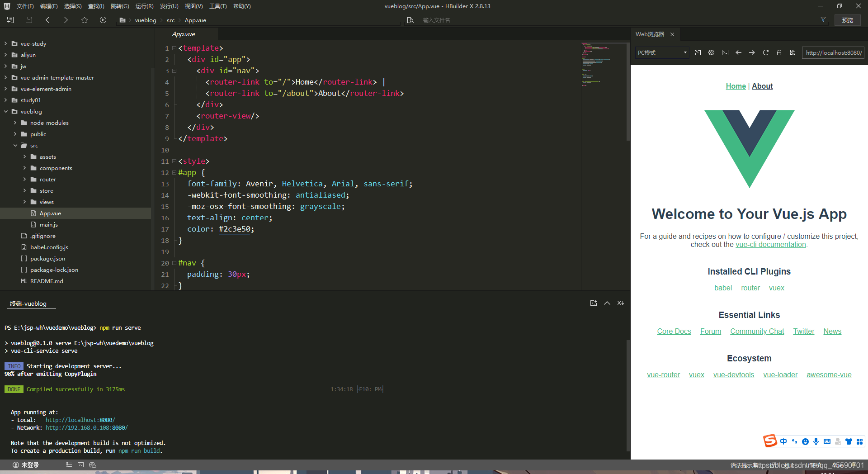
Task: Collapse the vueblog project folder
Action: 5,112
